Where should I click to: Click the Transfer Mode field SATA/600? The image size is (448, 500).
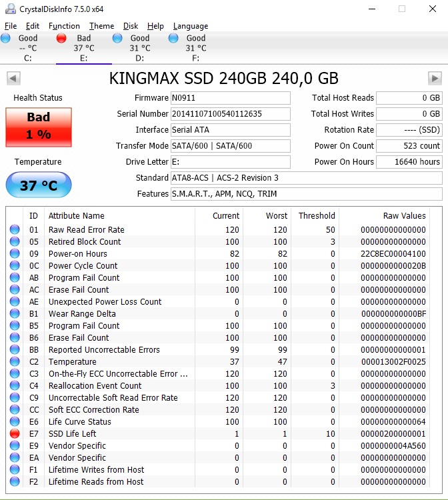(x=231, y=146)
